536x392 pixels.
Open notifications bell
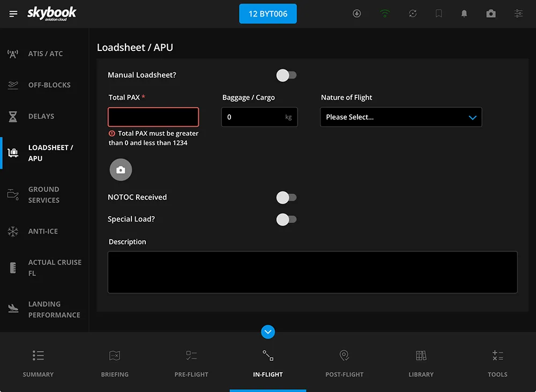464,13
